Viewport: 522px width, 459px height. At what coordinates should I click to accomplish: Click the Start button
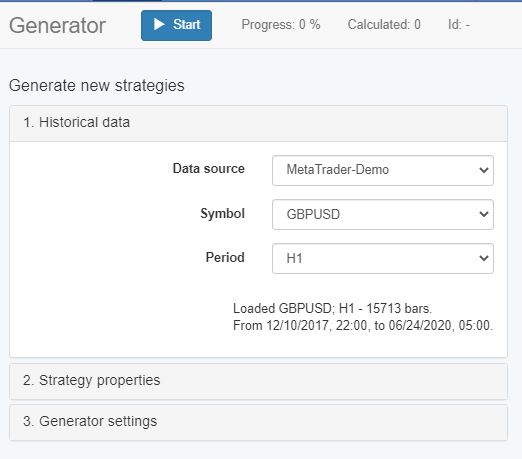pos(176,25)
